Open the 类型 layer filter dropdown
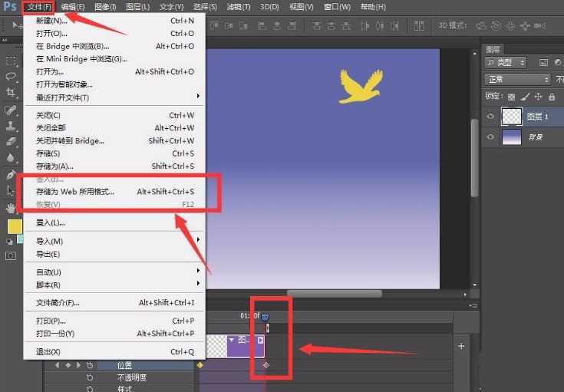The image size is (564, 392). coord(506,62)
